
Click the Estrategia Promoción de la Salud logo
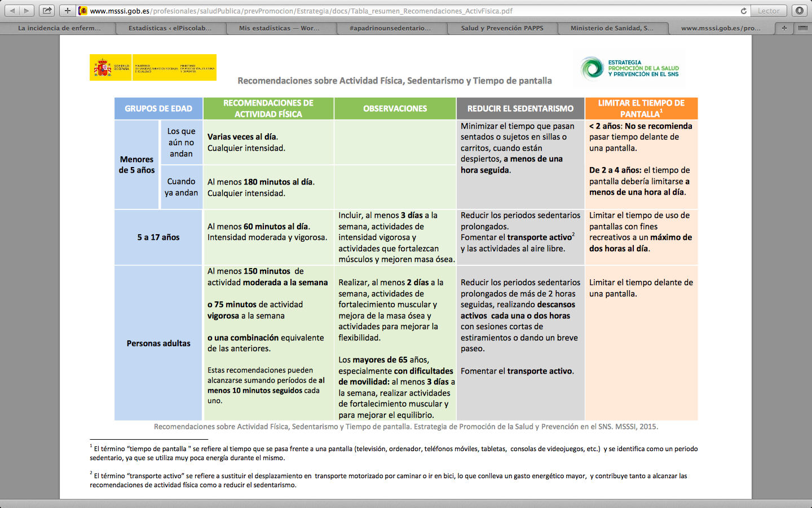[629, 68]
